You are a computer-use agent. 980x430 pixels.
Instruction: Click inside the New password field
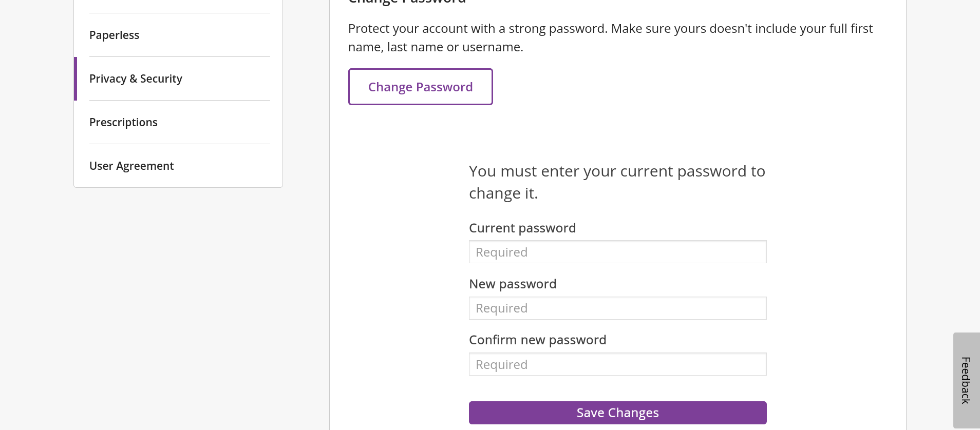617,308
